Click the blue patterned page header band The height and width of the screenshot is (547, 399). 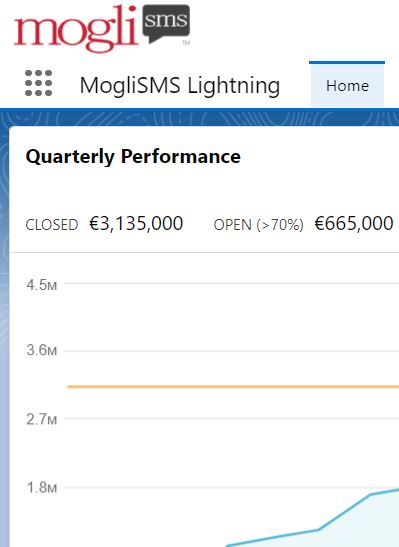200,118
